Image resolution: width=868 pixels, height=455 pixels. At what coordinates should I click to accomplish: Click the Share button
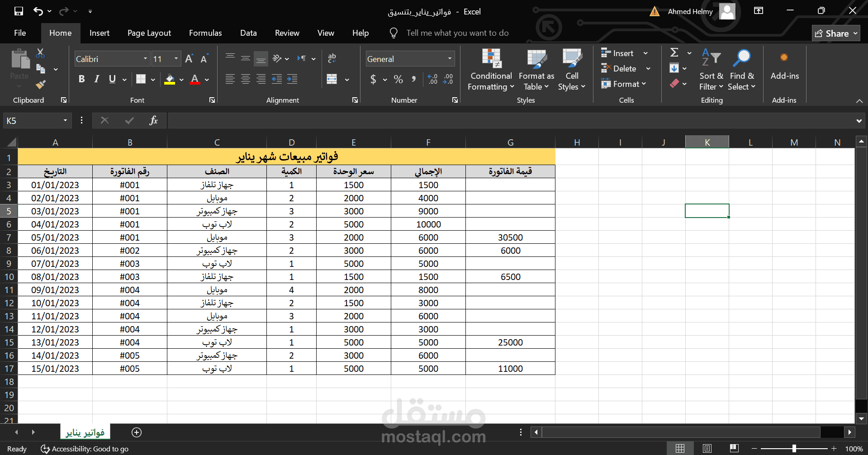pos(836,33)
